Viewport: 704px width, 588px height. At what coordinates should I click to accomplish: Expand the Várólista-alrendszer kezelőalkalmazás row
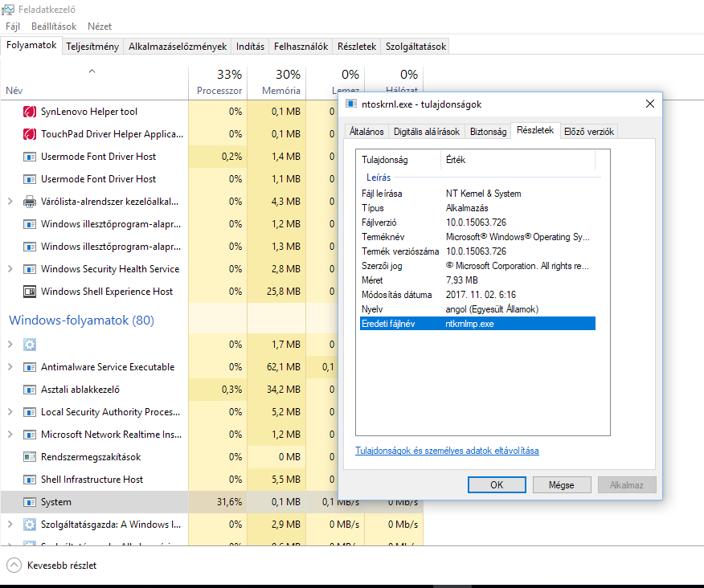click(x=10, y=202)
